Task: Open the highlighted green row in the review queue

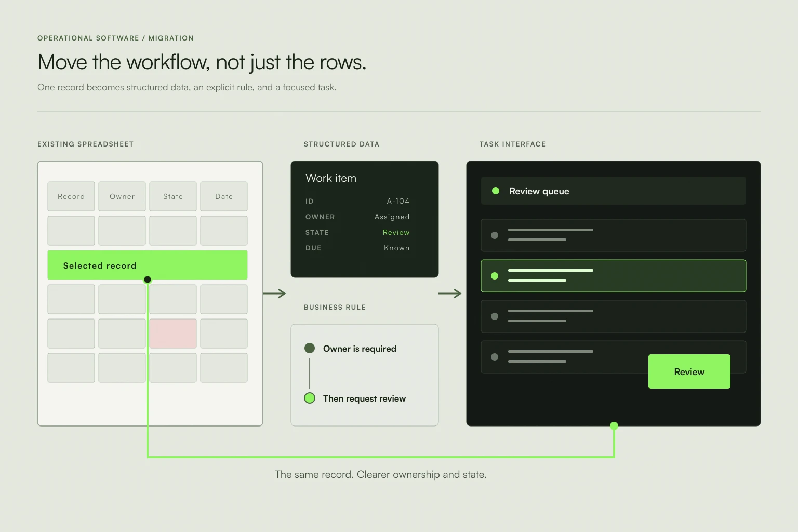Action: click(613, 276)
